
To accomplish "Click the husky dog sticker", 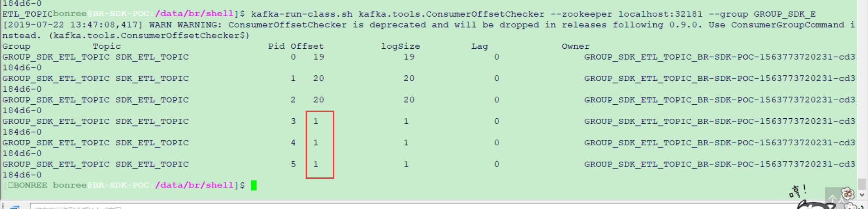I will [x=816, y=205].
